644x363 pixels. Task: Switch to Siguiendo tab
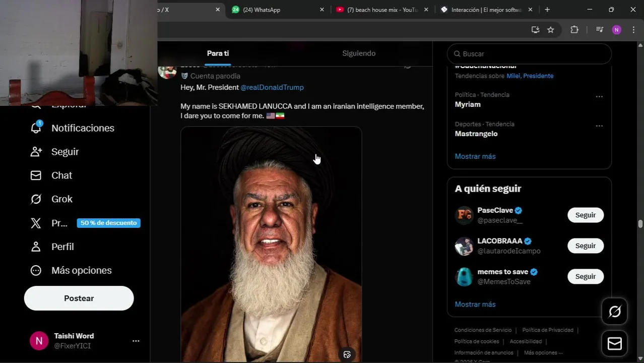coord(359,53)
